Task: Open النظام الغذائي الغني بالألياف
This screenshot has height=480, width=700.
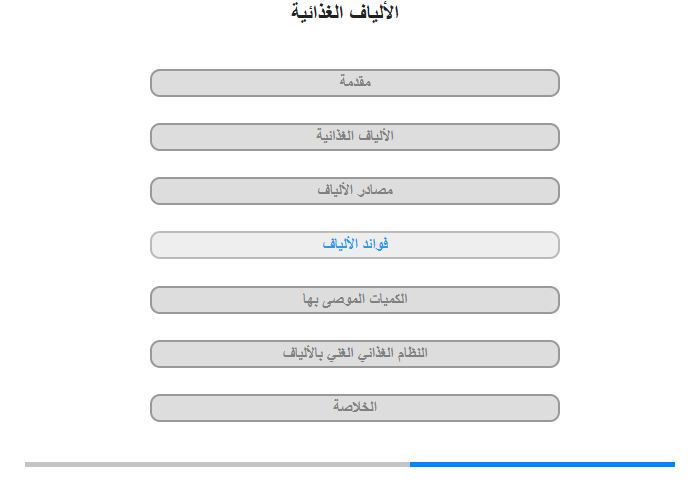Action: (x=355, y=354)
